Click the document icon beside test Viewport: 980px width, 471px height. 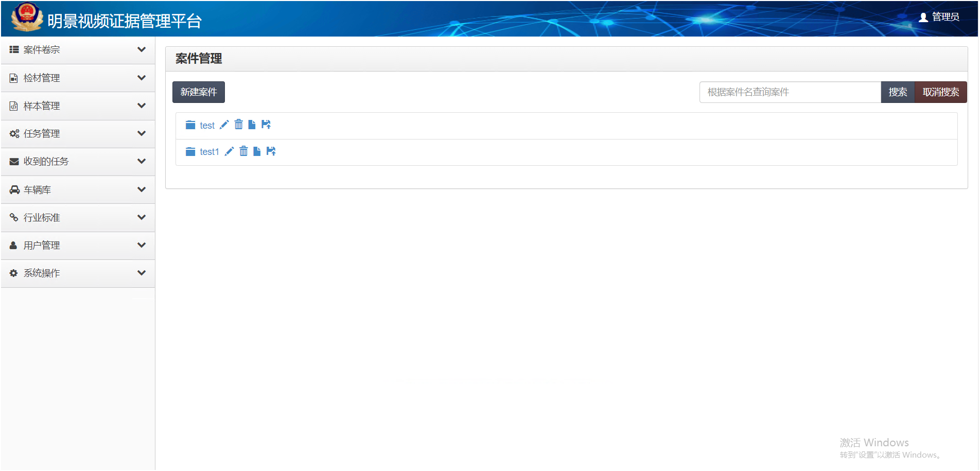pyautogui.click(x=252, y=125)
